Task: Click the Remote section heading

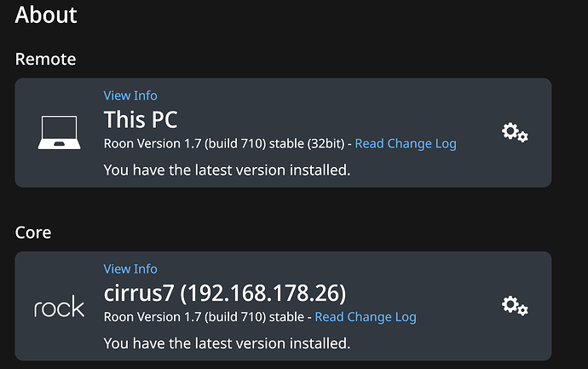Action: pyautogui.click(x=45, y=59)
